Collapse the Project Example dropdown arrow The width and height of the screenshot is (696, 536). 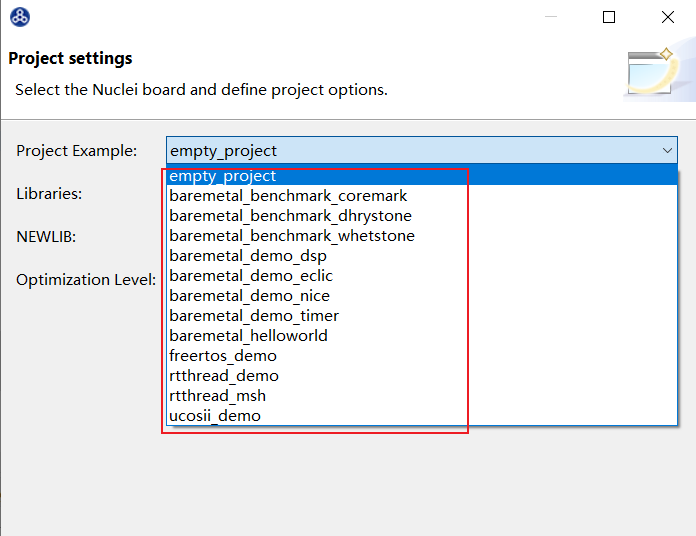tap(667, 151)
